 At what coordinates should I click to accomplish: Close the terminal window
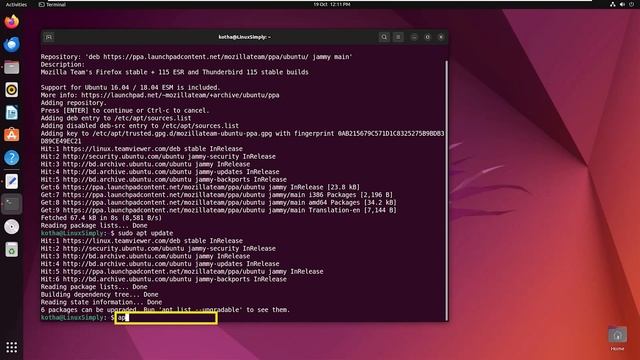pos(441,37)
